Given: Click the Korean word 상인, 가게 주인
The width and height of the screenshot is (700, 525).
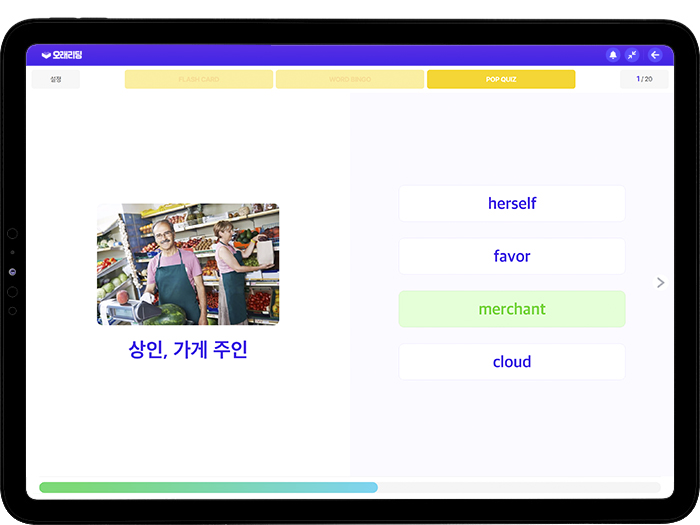Looking at the screenshot, I should click(188, 350).
